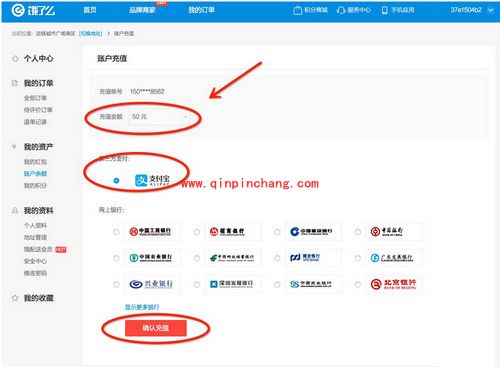Screen dimensions: 500x367
Task: Select 账户余额 in the sidebar
Action: pos(35,174)
